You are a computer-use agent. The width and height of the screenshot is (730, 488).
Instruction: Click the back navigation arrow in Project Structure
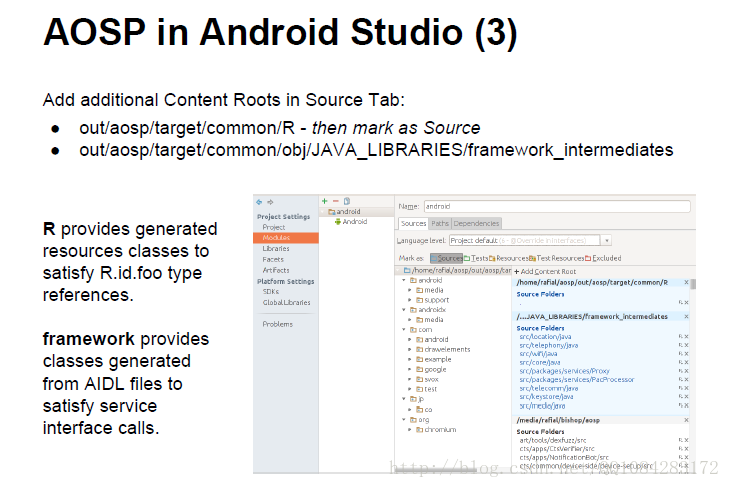click(259, 202)
